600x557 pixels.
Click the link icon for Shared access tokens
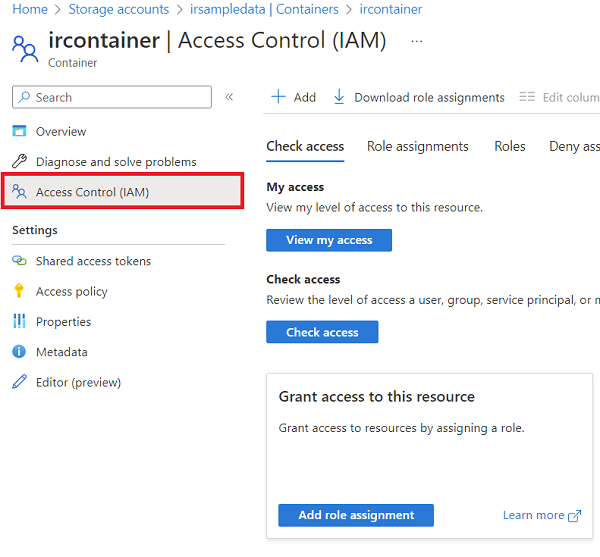tap(19, 261)
